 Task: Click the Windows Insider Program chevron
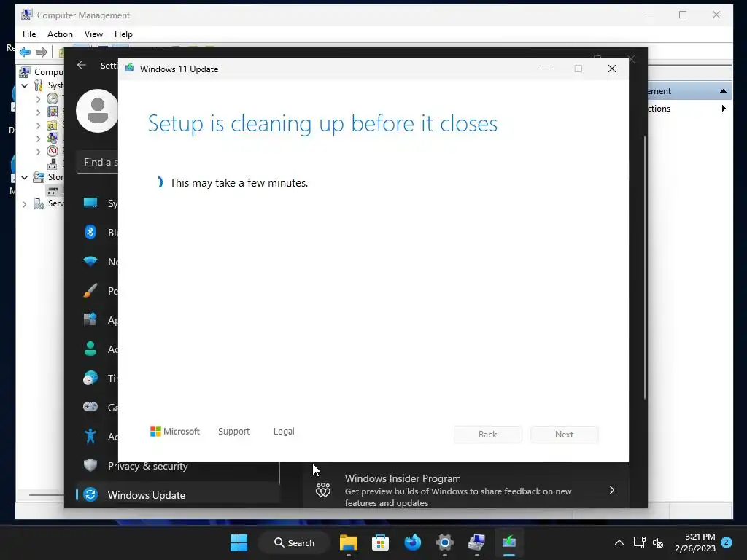click(x=612, y=490)
